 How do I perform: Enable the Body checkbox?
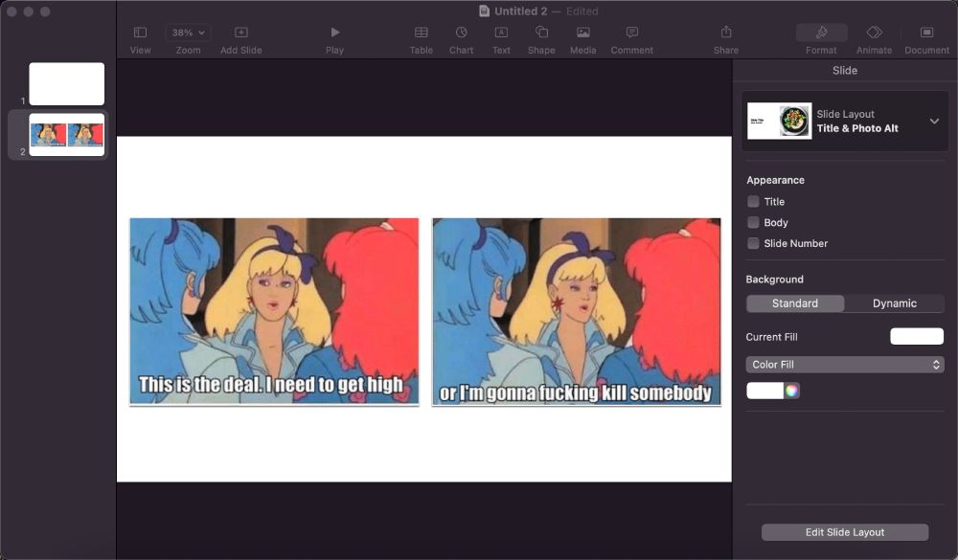click(753, 222)
